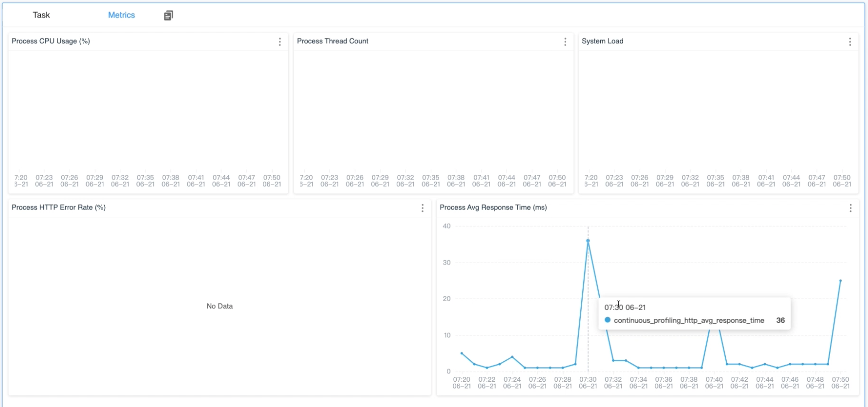Click the Process CPU Usage (%) panel title
This screenshot has width=868, height=407.
[51, 41]
